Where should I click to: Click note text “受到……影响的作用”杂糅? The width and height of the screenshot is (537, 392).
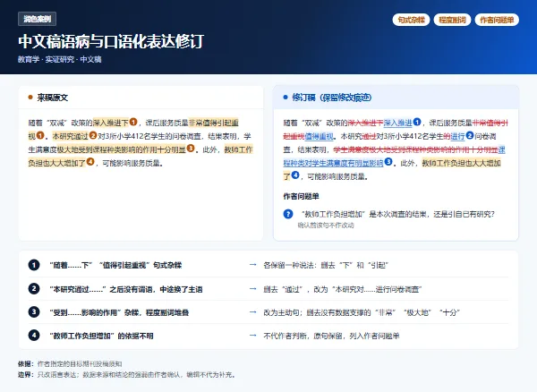pos(119,312)
